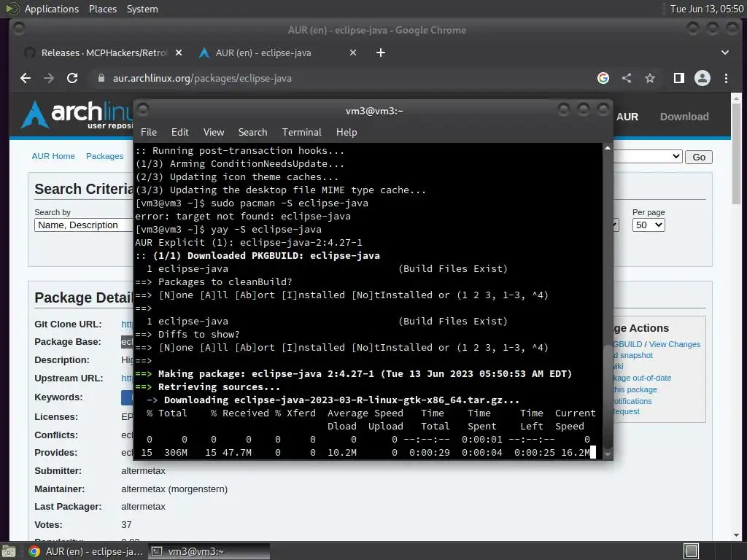This screenshot has height=560, width=747.
Task: Open workspace switcher in bottom panel
Action: point(691,551)
